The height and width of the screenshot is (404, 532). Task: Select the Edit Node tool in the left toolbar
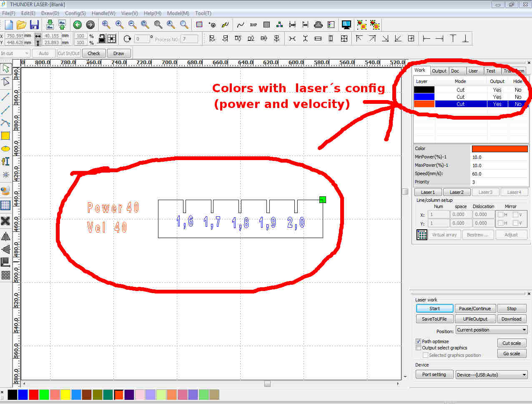click(x=5, y=81)
